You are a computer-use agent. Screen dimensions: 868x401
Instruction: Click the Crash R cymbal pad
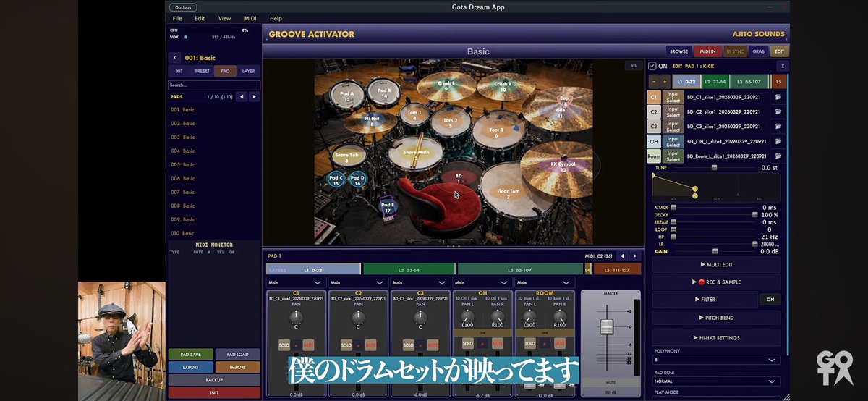point(503,86)
